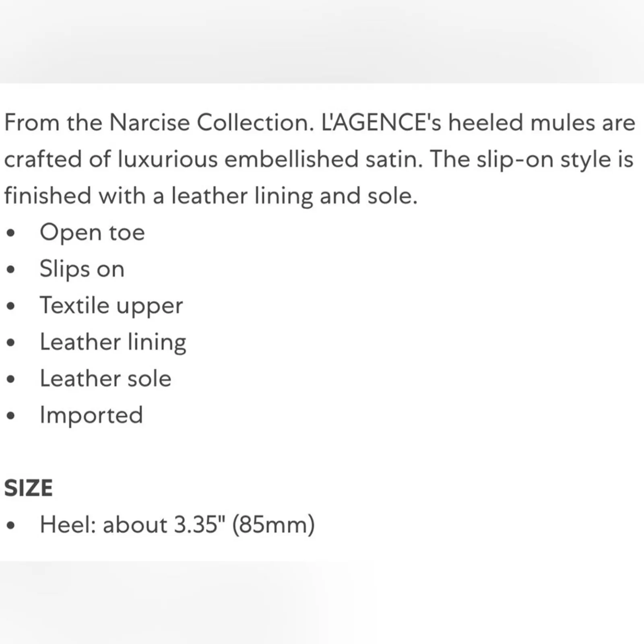
Task: Click the bullet dot beside 'Heel: about'
Action: click(11, 525)
